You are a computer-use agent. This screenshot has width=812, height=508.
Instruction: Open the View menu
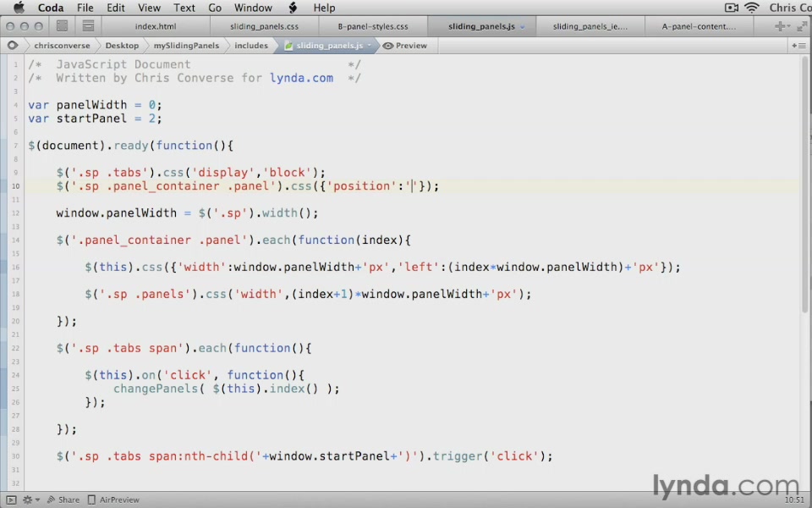click(x=149, y=8)
